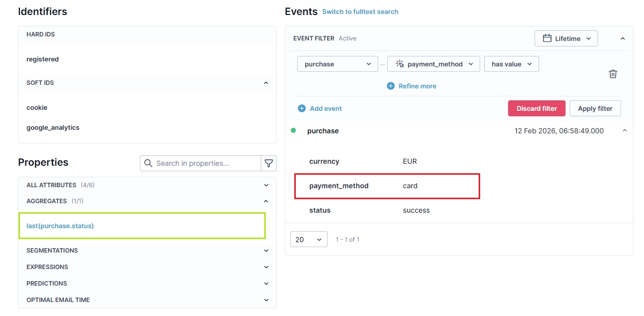Click Discard filter button
The height and width of the screenshot is (316, 644).
click(x=537, y=108)
